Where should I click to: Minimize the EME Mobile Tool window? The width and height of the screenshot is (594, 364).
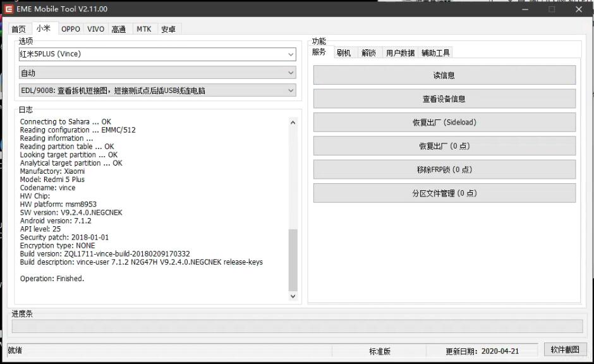tap(525, 9)
